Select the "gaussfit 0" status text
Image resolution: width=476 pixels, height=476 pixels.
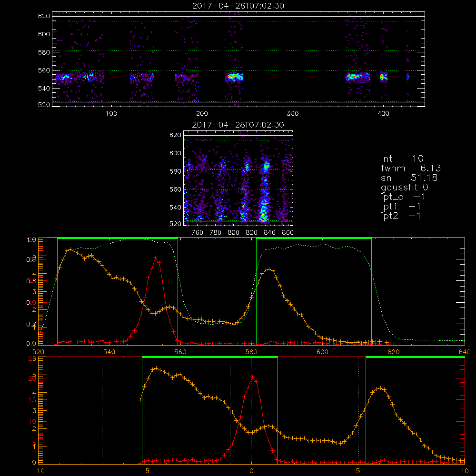404,187
